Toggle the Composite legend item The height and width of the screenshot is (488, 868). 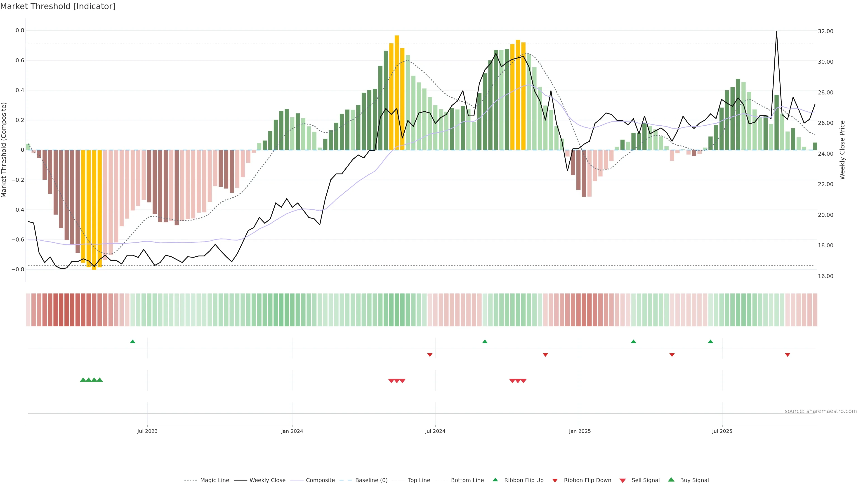(x=320, y=480)
